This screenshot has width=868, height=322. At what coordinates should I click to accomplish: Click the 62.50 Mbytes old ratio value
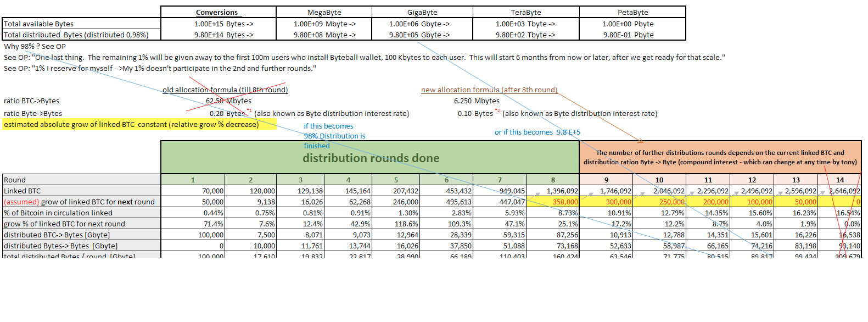click(x=228, y=101)
